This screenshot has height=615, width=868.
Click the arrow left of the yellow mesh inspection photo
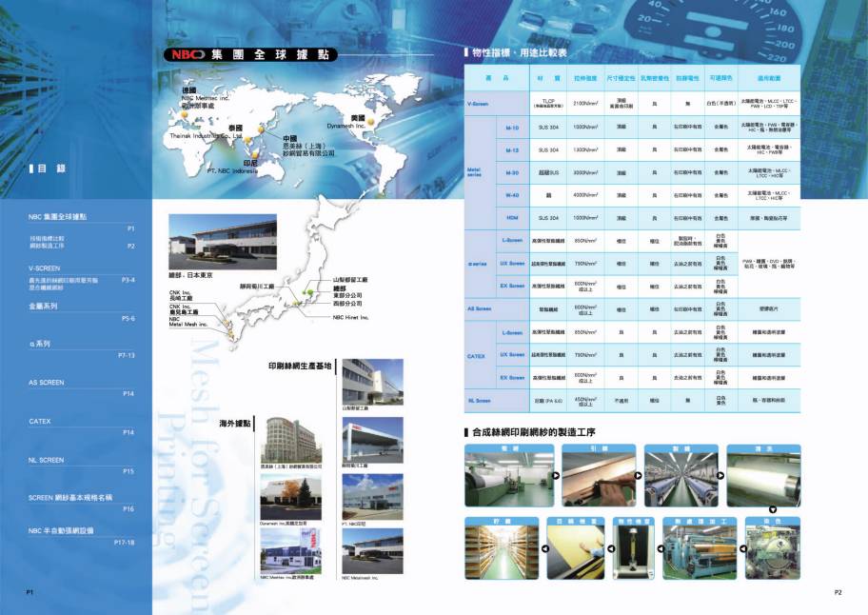[x=544, y=548]
